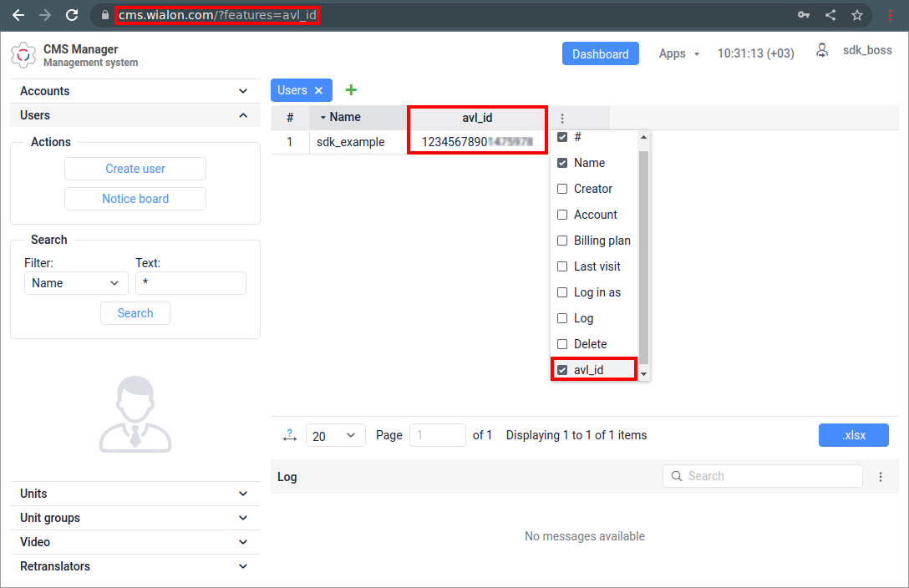The width and height of the screenshot is (909, 588).
Task: Uncheck the Name column checkbox
Action: click(x=561, y=163)
